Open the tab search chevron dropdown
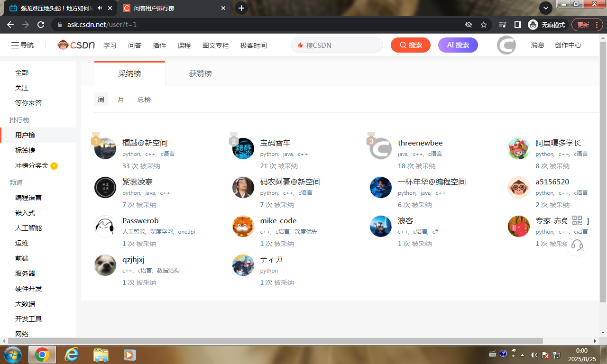Image resolution: width=607 pixels, height=364 pixels. pos(546,8)
